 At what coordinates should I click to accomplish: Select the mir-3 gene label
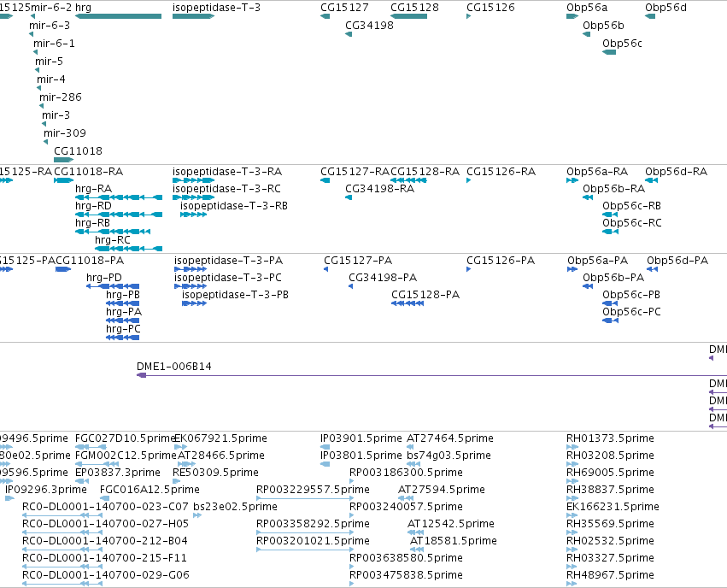[x=56, y=115]
